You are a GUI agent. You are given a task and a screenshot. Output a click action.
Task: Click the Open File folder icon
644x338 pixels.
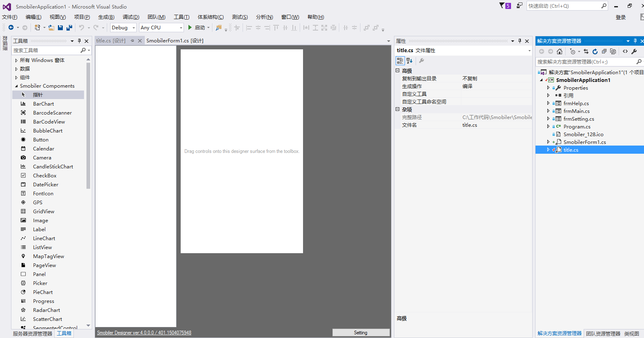51,27
